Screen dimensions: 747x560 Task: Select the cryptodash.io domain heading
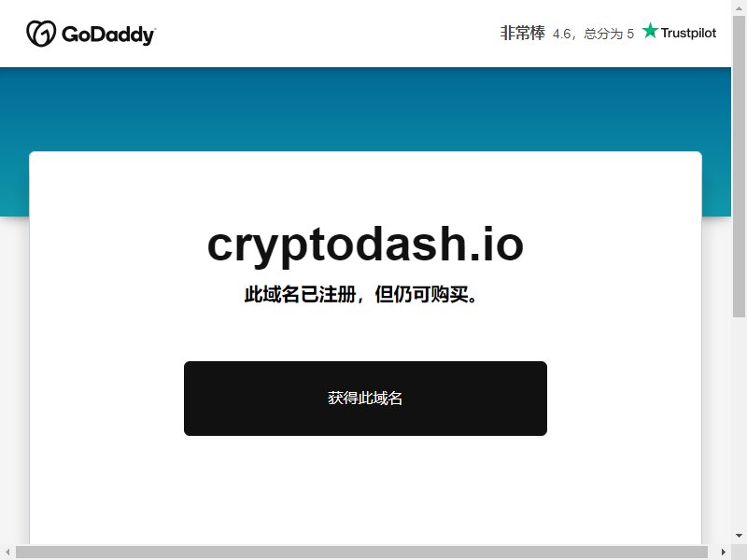point(365,245)
